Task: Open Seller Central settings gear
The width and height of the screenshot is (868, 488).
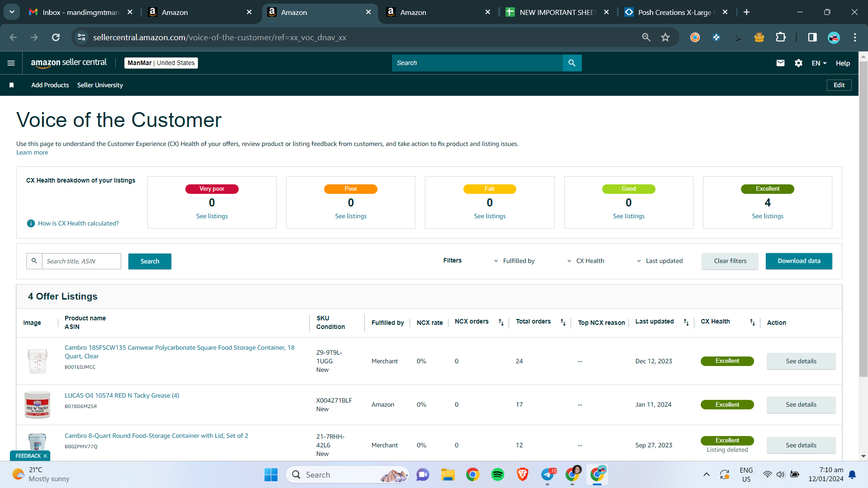Action: tap(798, 63)
